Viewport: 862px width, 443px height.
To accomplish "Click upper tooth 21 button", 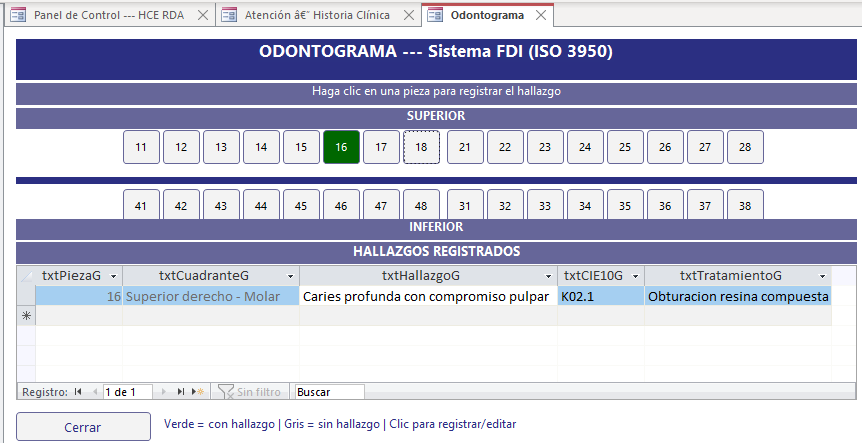I will coord(465,147).
